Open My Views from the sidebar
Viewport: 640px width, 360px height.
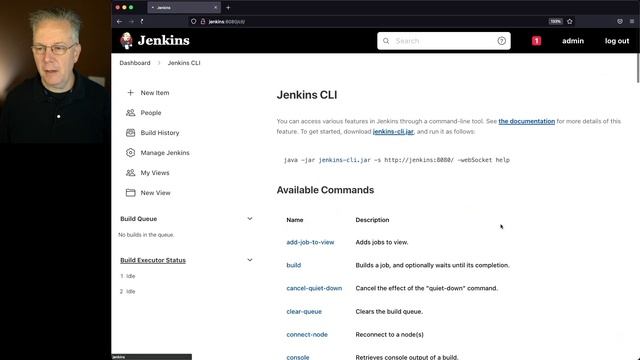pyautogui.click(x=155, y=173)
